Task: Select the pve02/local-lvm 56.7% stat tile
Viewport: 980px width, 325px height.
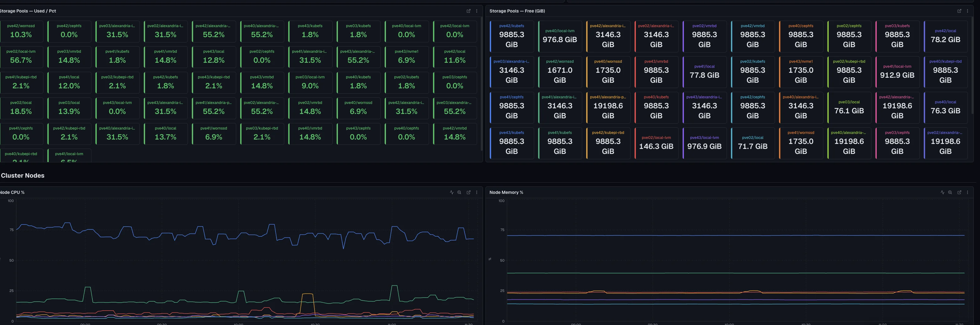Action: 21,57
